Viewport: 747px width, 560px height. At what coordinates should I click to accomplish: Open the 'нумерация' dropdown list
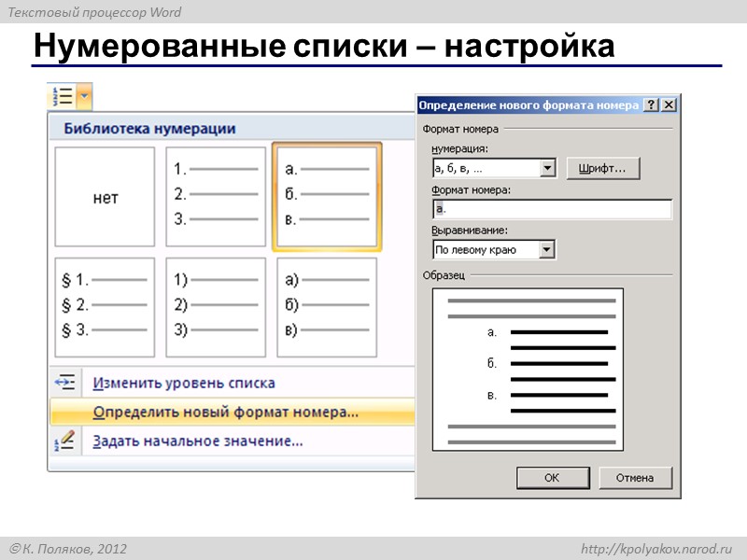pos(547,168)
